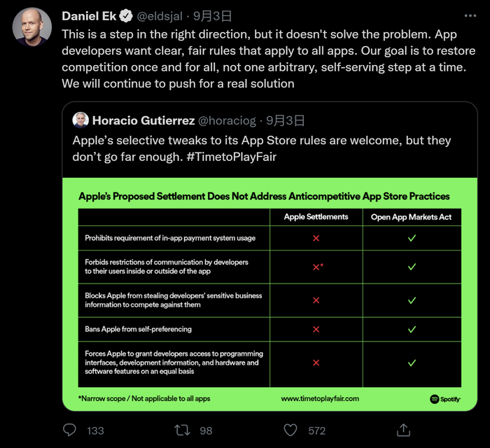Open the green comparison table image
490x448 pixels.
(269, 294)
